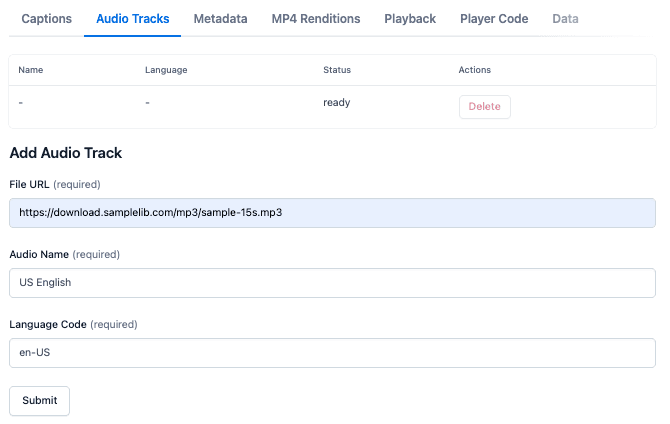Click the Name column header
This screenshot has height=424, width=670.
(31, 70)
